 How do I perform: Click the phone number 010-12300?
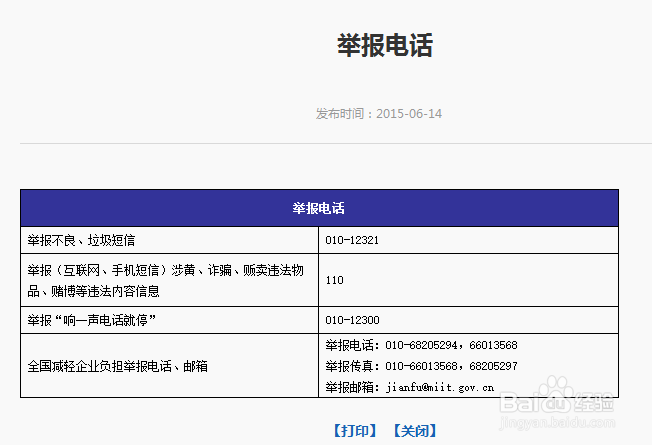353,320
